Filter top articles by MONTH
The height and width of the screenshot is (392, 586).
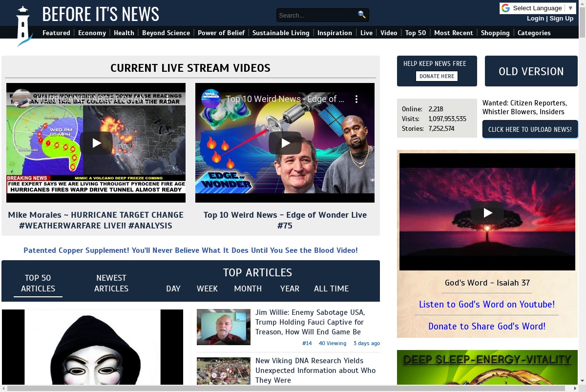[x=248, y=289]
